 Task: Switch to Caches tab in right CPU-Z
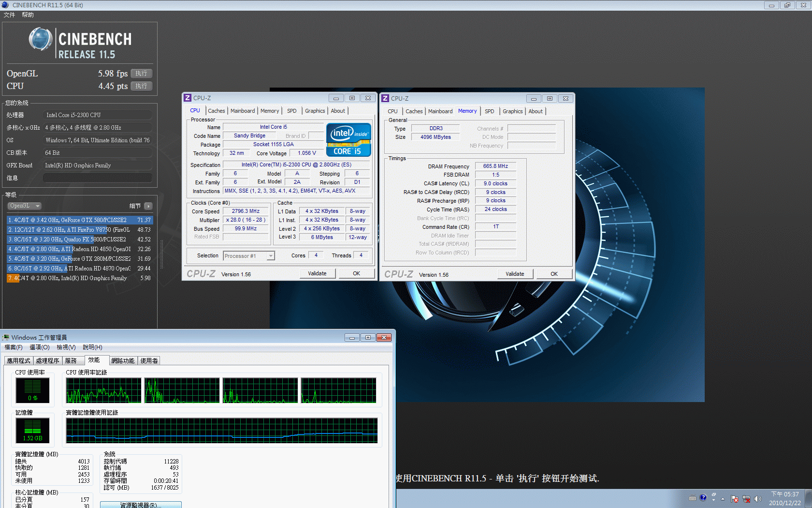pos(414,111)
